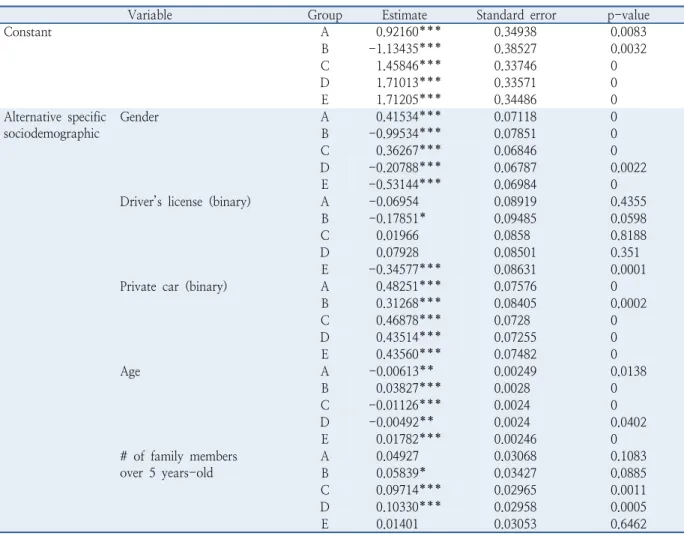This screenshot has width=684, height=536.
Task: Select p-value 0.0138
Action: tap(628, 372)
